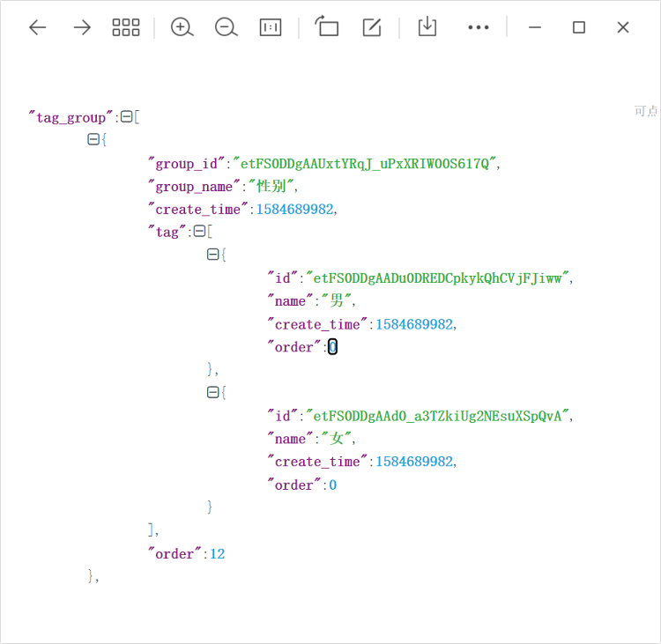The height and width of the screenshot is (644, 661).
Task: Click the highlighted order value 0
Action: click(332, 347)
